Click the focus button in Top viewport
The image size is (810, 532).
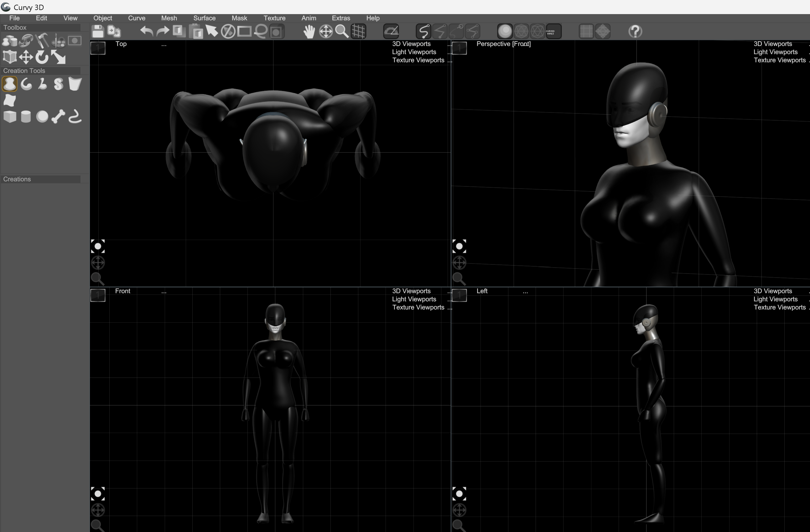pyautogui.click(x=98, y=246)
